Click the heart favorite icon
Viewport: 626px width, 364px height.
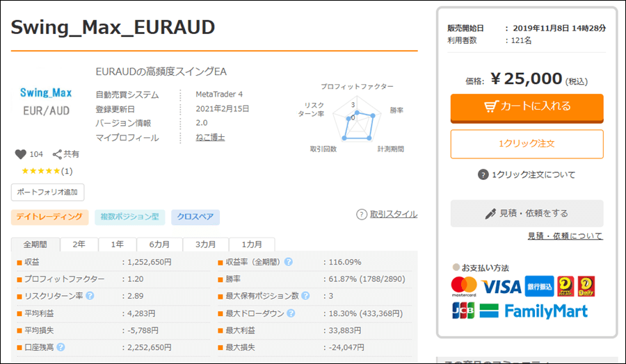[x=20, y=154]
